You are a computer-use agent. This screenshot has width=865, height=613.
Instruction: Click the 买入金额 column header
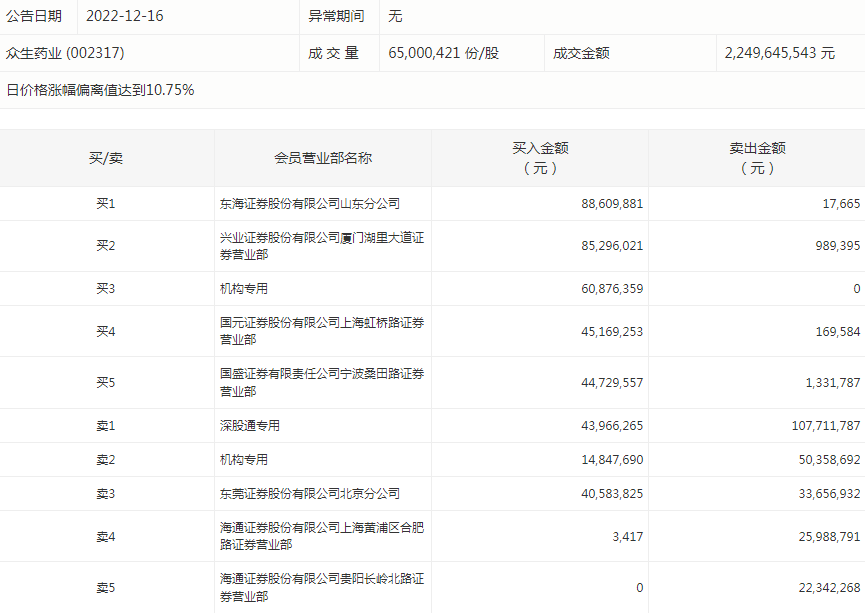click(540, 158)
